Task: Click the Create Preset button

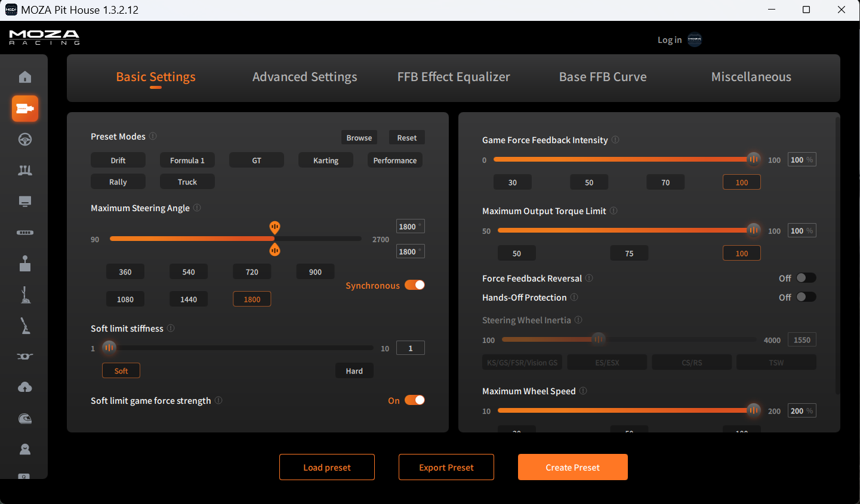Action: tap(573, 467)
